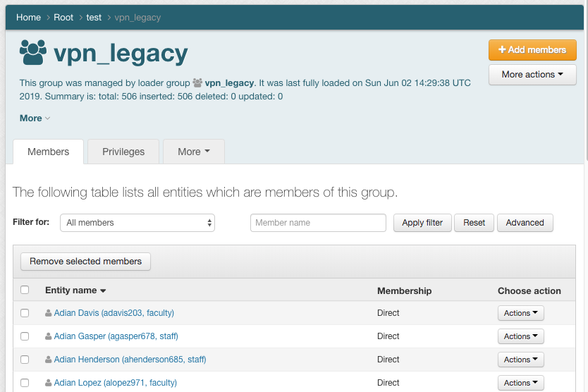Open the All members filter dropdown
Screen dimensions: 588x392
pyautogui.click(x=137, y=223)
